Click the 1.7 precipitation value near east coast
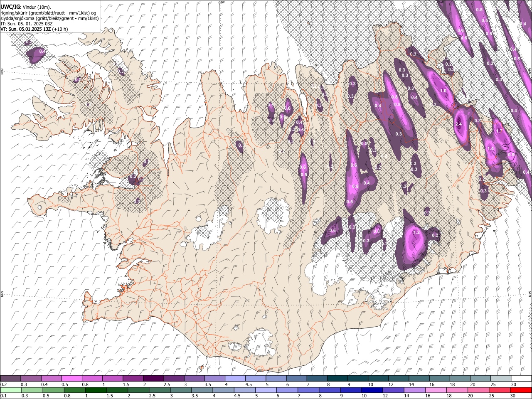This screenshot has width=532, height=399. [x=500, y=131]
